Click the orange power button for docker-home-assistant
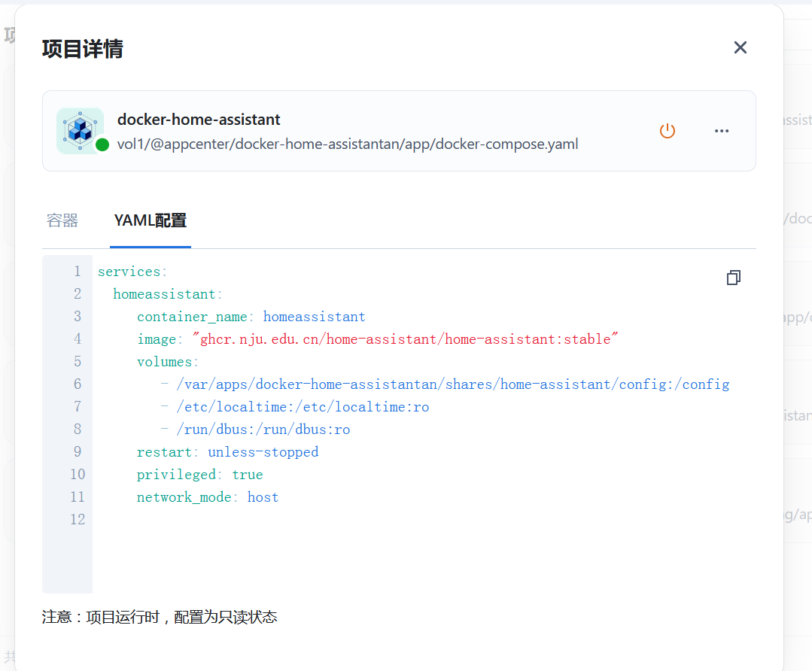The image size is (812, 671). click(667, 130)
